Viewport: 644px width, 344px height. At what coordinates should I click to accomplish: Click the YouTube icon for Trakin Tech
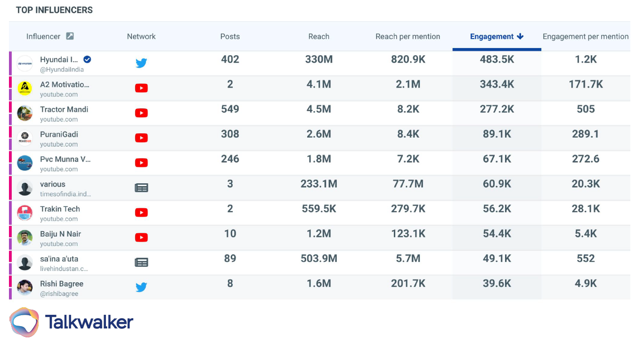tap(141, 213)
